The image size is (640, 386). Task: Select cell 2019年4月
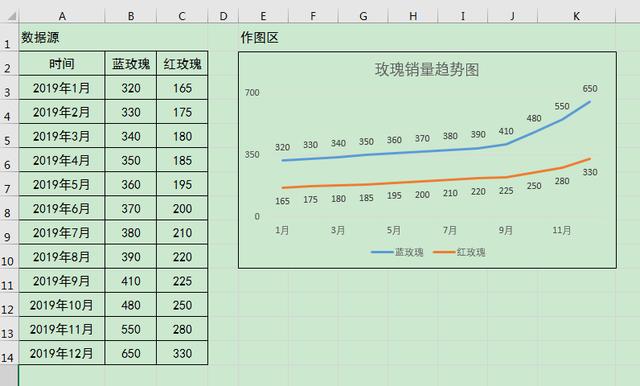[x=62, y=160]
